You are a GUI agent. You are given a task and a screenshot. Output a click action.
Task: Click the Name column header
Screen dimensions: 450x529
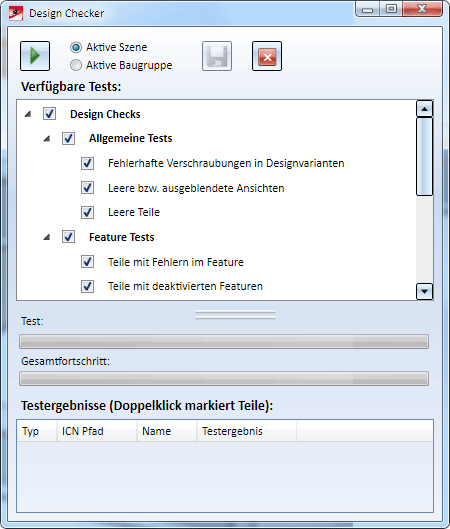(167, 431)
